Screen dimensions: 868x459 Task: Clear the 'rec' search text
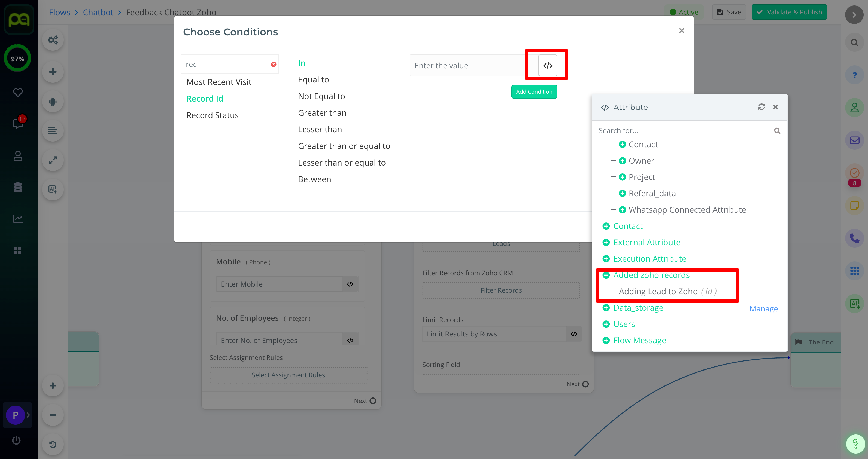(x=274, y=64)
